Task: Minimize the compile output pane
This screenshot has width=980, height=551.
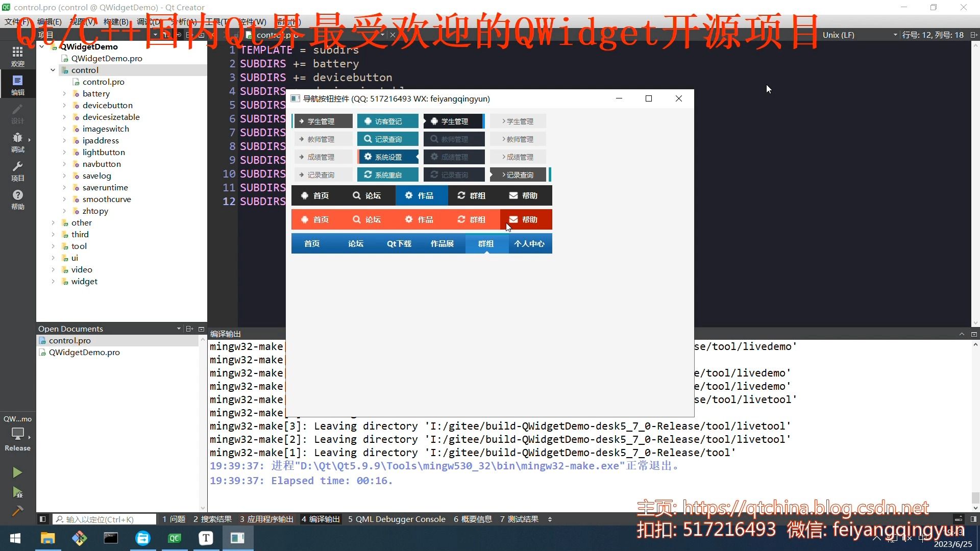Action: (x=974, y=334)
